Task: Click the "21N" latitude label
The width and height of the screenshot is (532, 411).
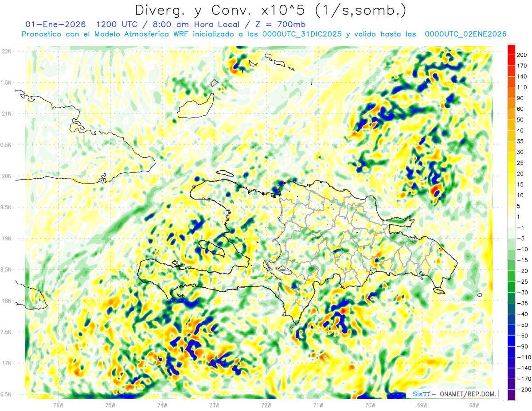Action: (x=7, y=114)
